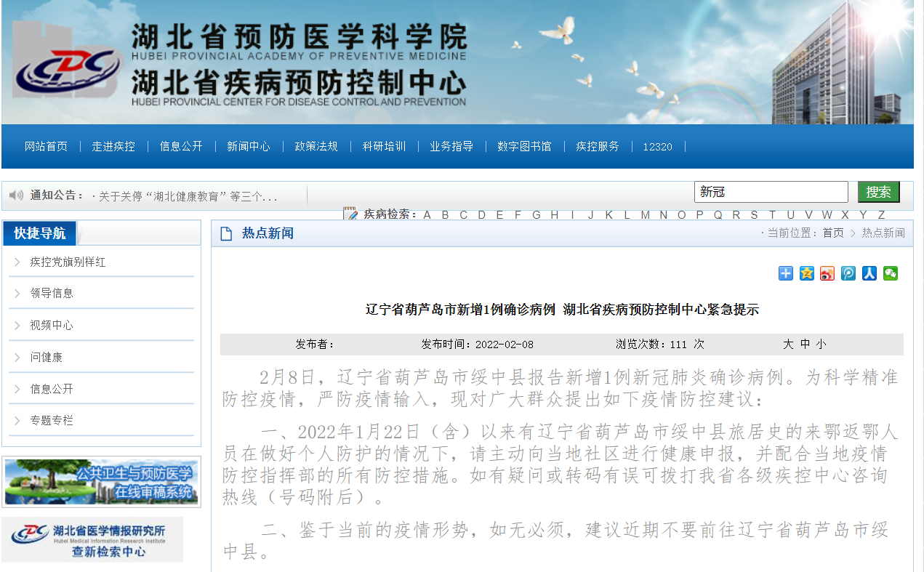924x572 pixels.
Task: Set article font size to 大
Action: (788, 344)
